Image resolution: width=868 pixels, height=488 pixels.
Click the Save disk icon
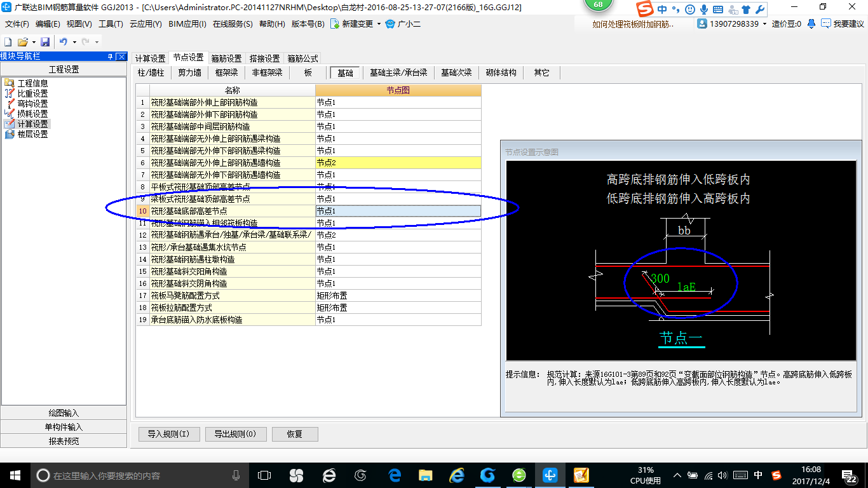click(45, 41)
